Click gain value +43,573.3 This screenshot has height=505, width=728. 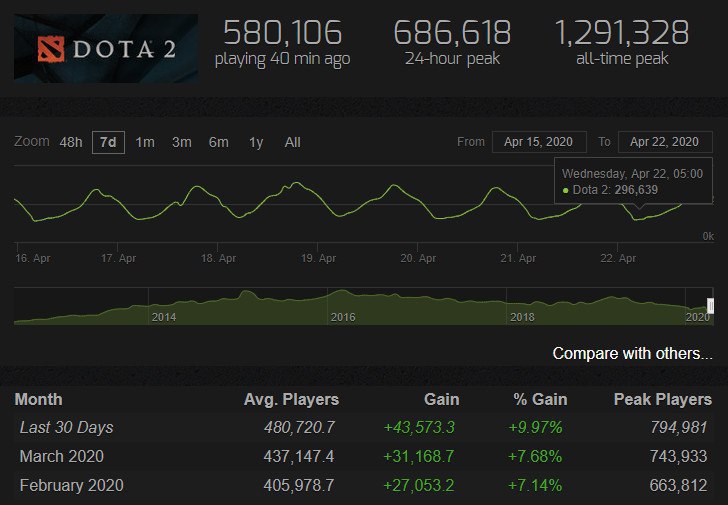(419, 427)
